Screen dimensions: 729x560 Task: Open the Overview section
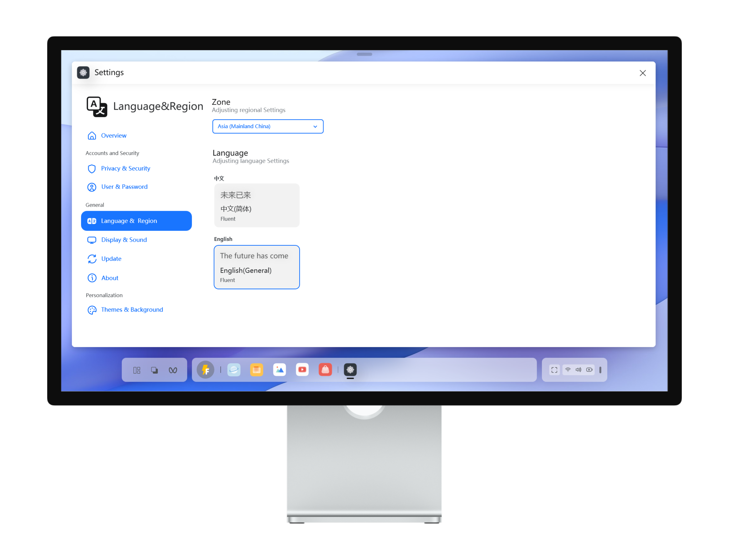point(114,135)
